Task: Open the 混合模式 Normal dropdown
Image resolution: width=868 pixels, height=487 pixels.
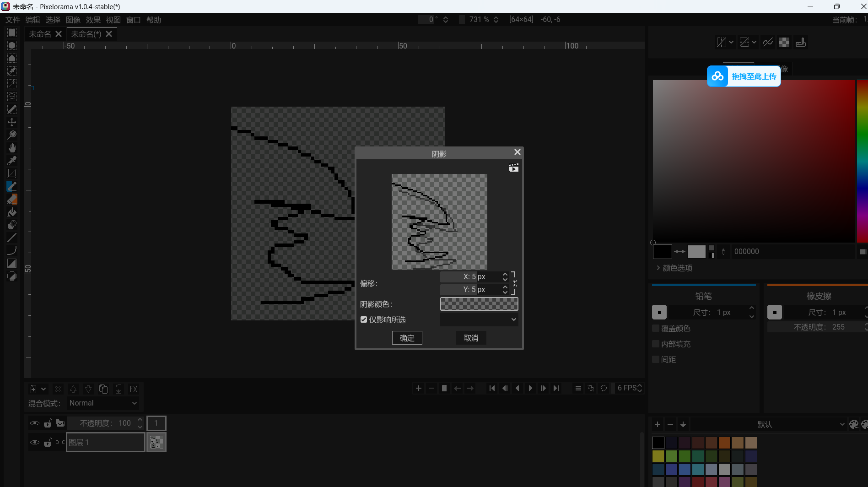Action: [x=103, y=403]
